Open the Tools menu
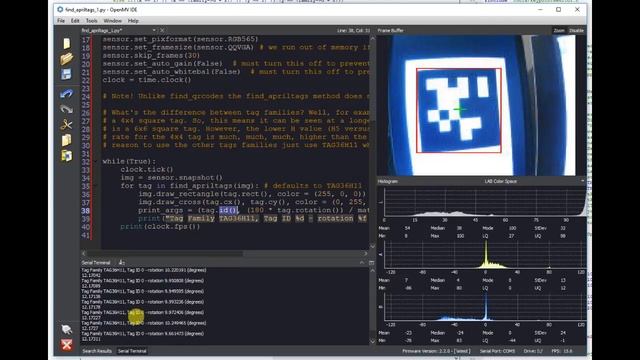This screenshot has height=360, width=640. coord(91,20)
